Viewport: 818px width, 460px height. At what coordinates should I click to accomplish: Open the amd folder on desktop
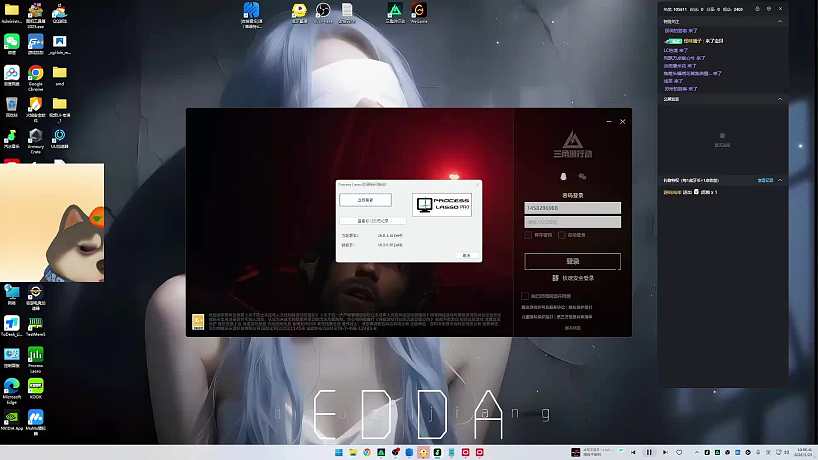(x=59, y=75)
